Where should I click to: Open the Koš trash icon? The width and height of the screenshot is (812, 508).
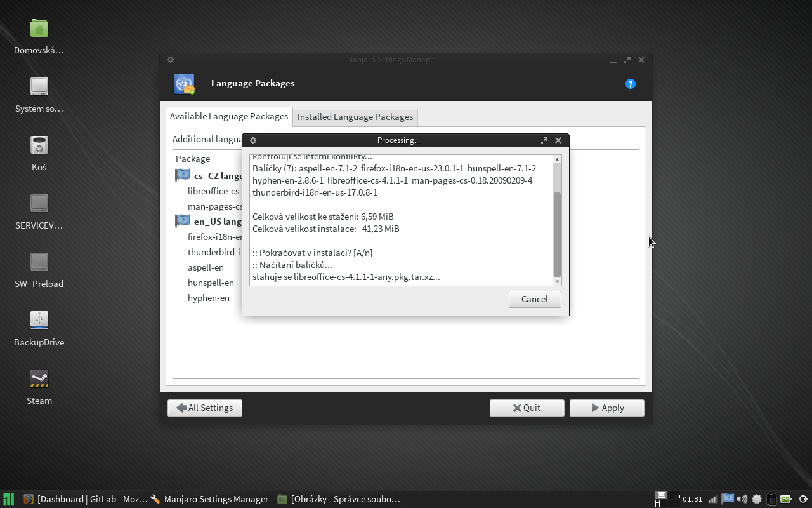[39, 145]
